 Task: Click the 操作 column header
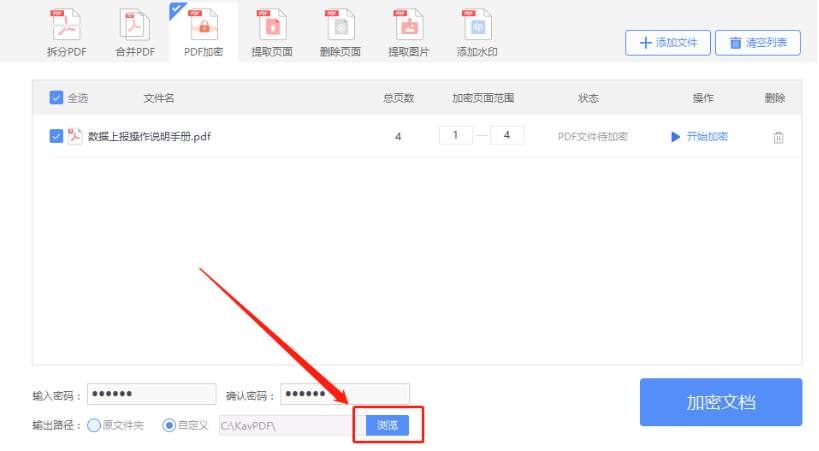tap(703, 98)
